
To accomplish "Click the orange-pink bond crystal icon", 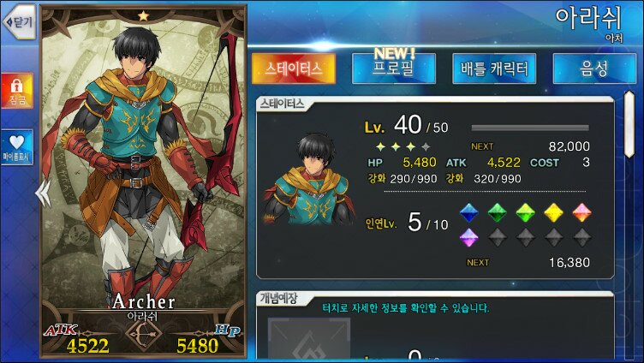I will tap(582, 212).
